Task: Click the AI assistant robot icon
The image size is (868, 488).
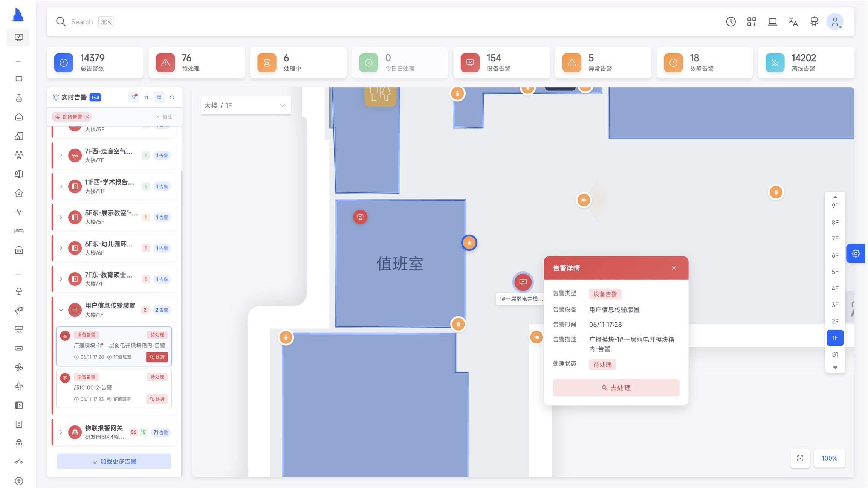Action: click(814, 22)
